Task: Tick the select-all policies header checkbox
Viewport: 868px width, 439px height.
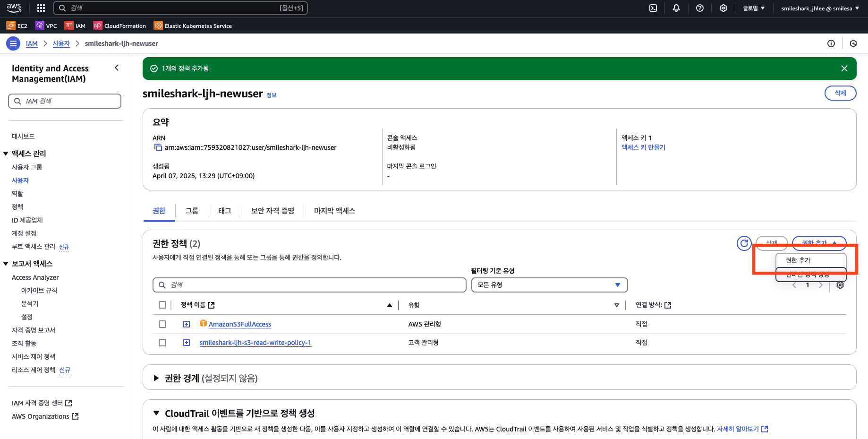Action: 162,305
